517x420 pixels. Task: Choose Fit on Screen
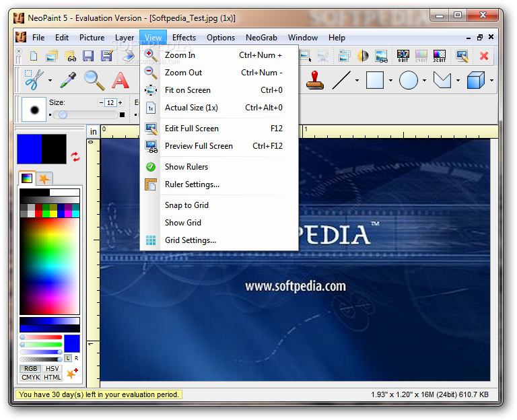[x=219, y=90]
